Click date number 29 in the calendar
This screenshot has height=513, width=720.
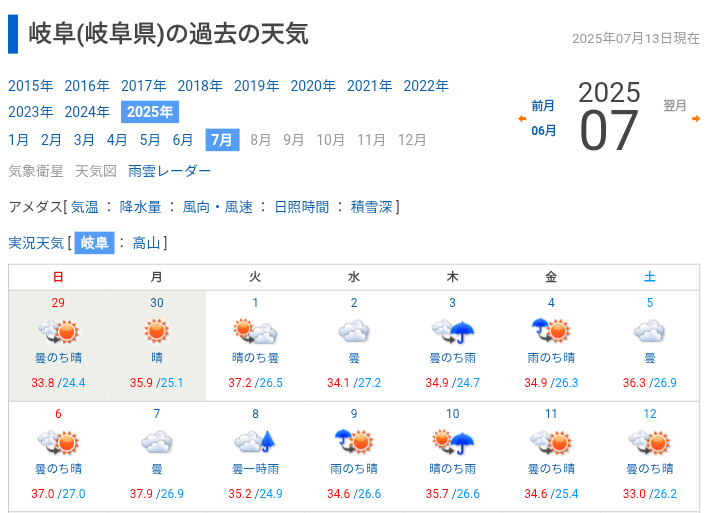coord(58,303)
